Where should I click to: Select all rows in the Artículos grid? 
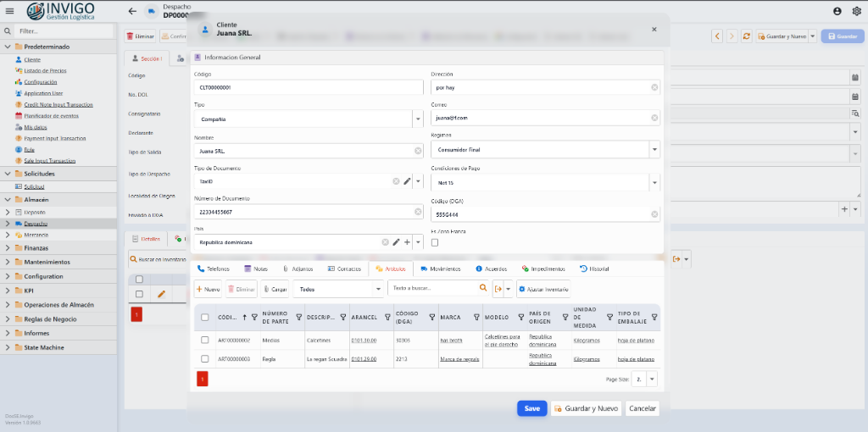pyautogui.click(x=205, y=318)
